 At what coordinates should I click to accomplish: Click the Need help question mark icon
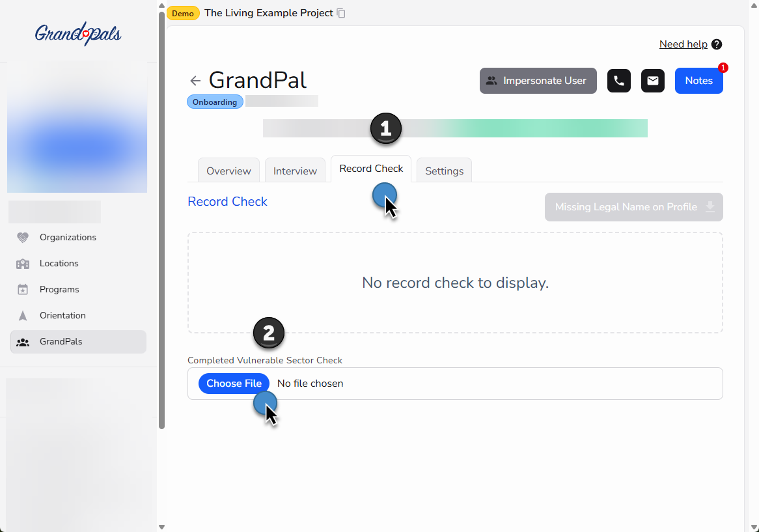click(x=717, y=44)
